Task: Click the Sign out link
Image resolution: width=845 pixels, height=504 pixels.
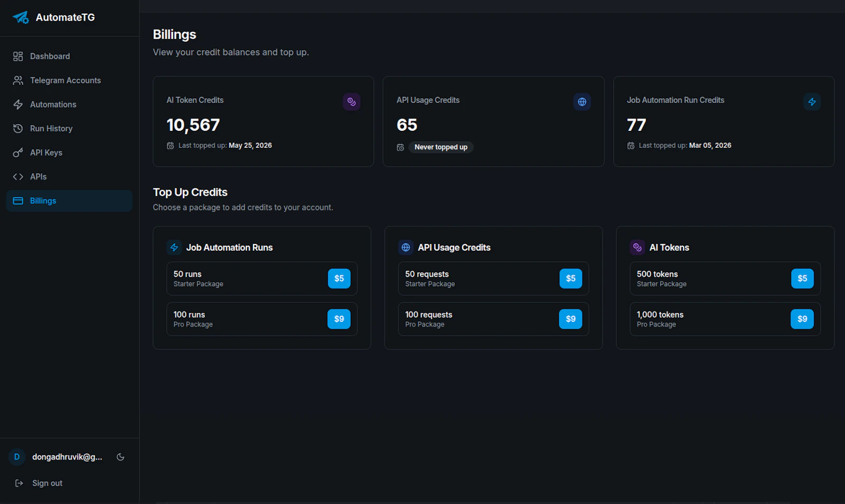Action: 47,483
